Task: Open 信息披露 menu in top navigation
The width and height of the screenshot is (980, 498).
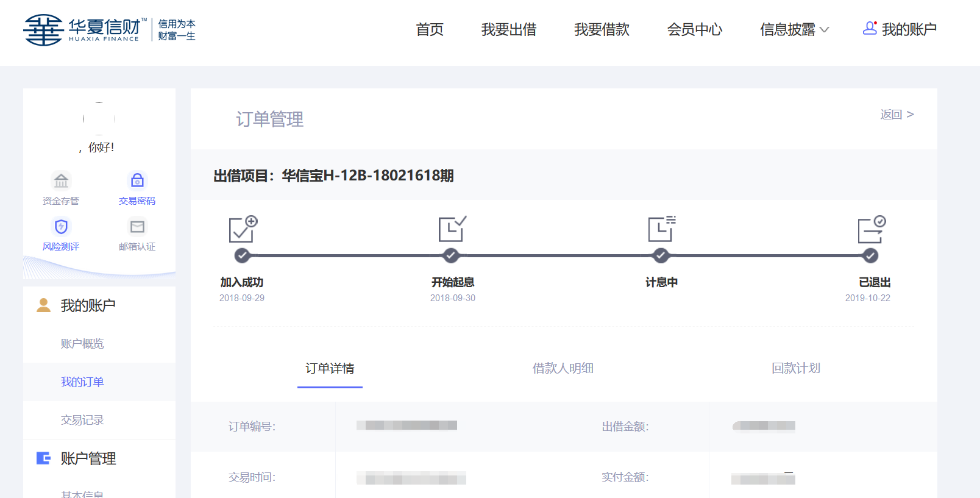Action: (787, 29)
